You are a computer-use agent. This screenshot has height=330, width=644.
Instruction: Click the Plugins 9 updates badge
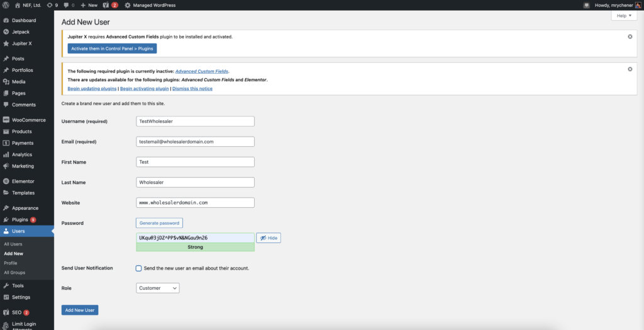33,220
